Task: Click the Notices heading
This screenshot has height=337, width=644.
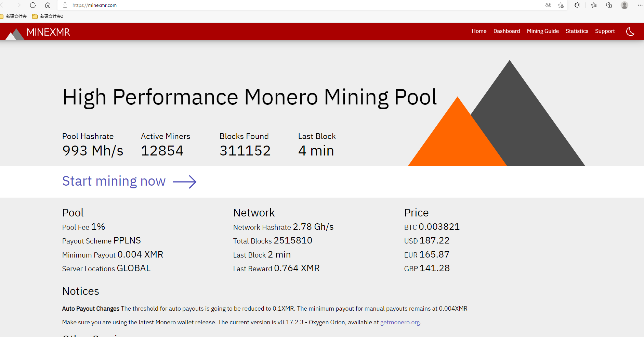Action: (81, 291)
